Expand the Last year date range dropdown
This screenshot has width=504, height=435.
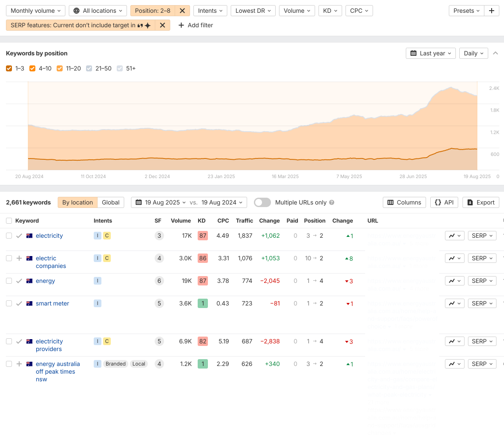[431, 53]
